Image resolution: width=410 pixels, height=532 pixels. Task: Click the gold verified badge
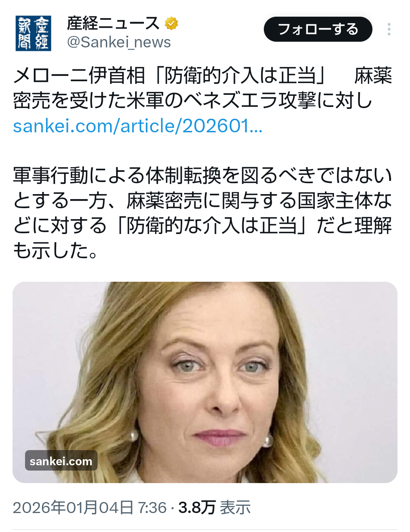[x=172, y=24]
